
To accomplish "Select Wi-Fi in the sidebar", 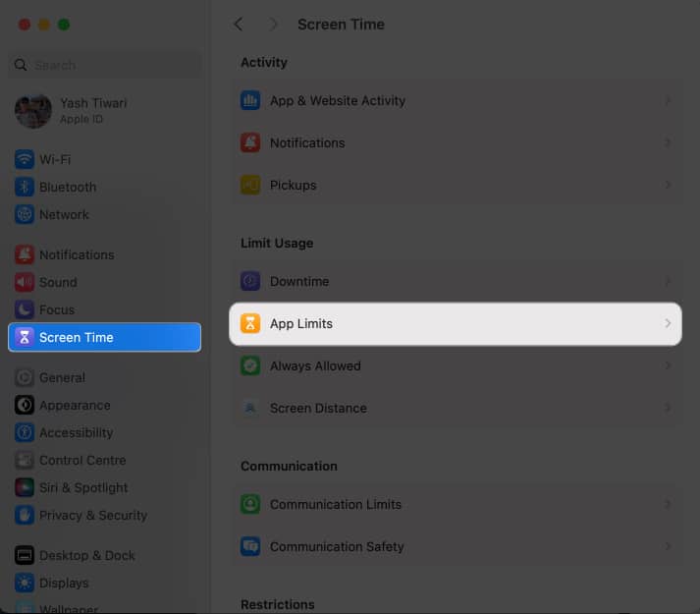I will tap(104, 159).
